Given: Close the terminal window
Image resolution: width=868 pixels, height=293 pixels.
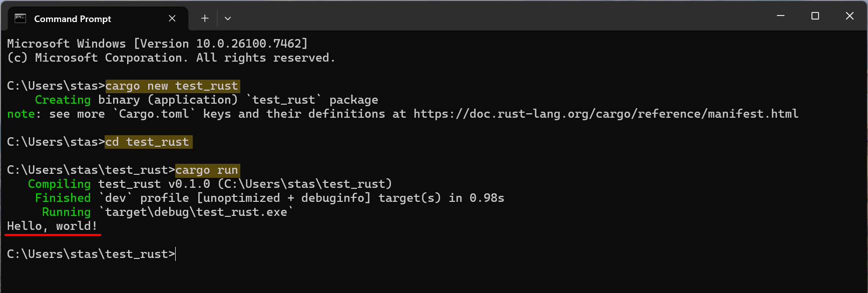Looking at the screenshot, I should tap(849, 16).
